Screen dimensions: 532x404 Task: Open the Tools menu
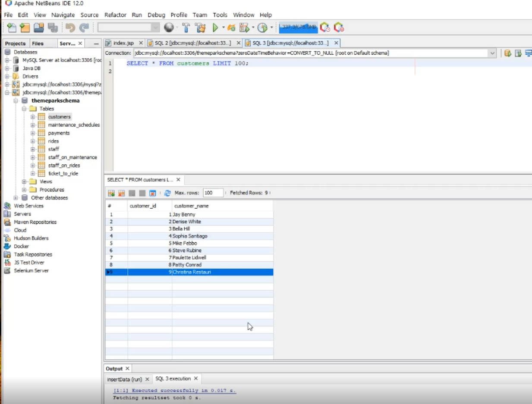[220, 15]
